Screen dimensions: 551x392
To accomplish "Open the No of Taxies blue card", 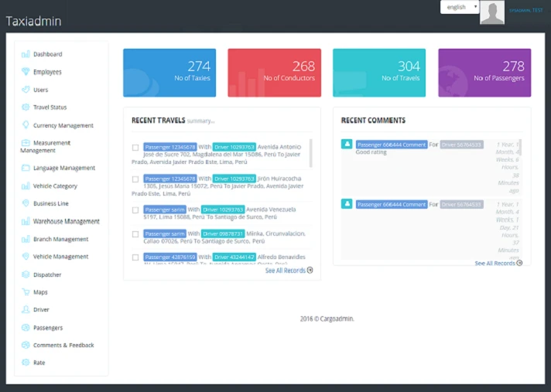I will pyautogui.click(x=169, y=72).
